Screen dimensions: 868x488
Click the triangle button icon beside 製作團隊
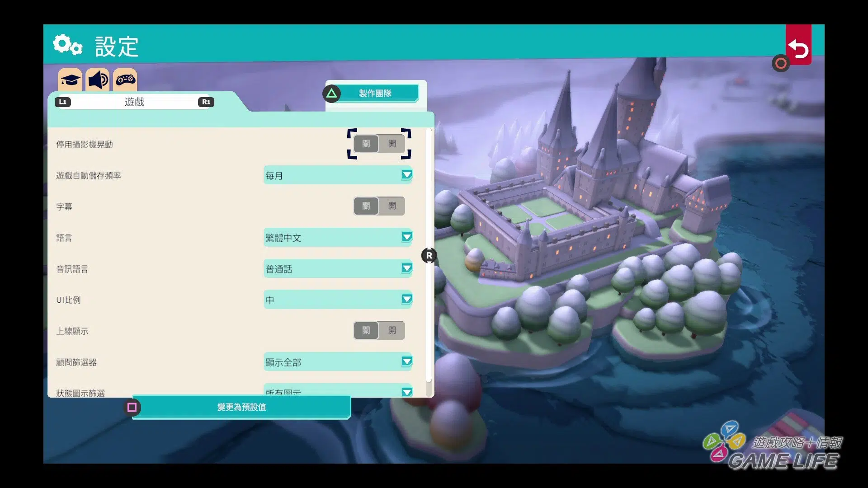331,94
